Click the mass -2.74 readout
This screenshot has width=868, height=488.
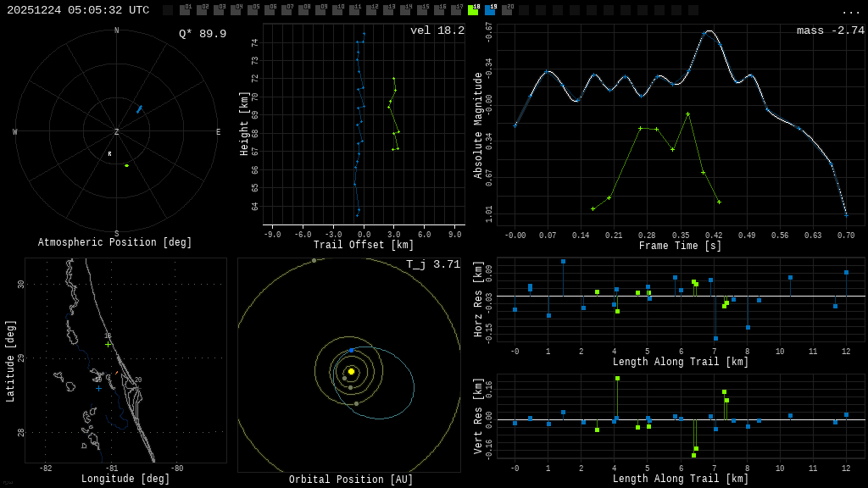pyautogui.click(x=830, y=30)
